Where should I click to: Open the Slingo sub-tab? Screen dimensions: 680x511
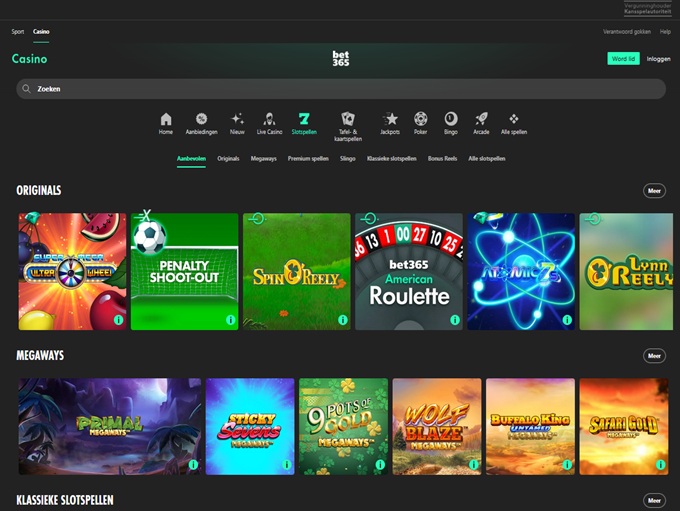(348, 159)
